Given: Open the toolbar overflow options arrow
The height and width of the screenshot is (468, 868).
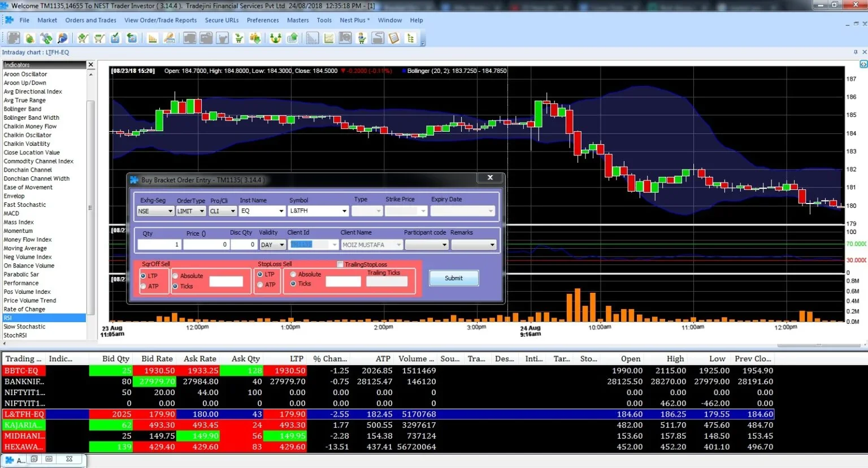Looking at the screenshot, I should click(423, 43).
